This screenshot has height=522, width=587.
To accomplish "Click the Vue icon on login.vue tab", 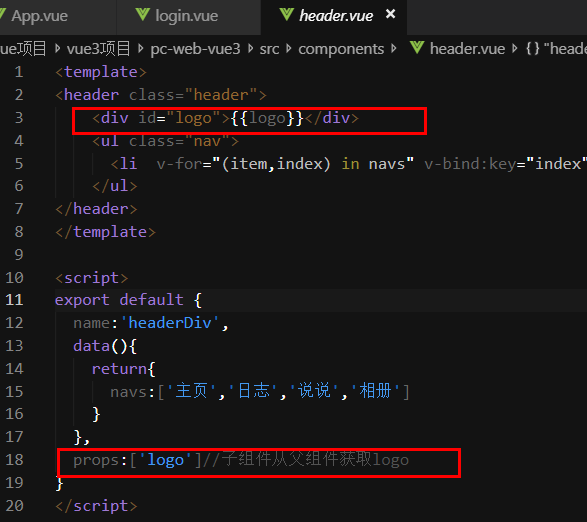I will coord(143,15).
